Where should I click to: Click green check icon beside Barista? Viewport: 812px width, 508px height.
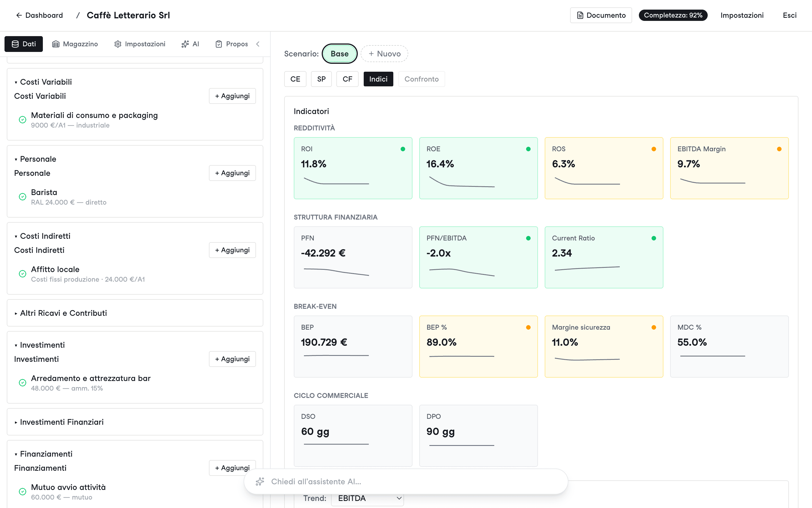point(23,196)
